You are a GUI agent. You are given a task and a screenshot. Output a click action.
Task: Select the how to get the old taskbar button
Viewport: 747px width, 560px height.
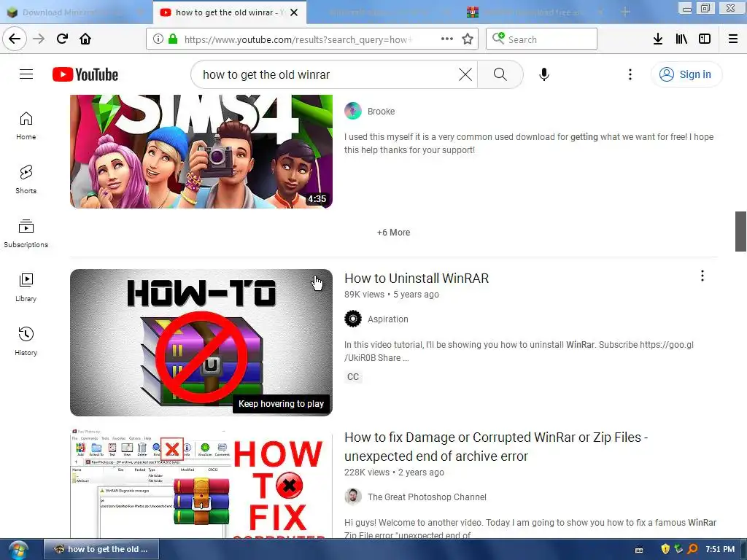point(101,549)
